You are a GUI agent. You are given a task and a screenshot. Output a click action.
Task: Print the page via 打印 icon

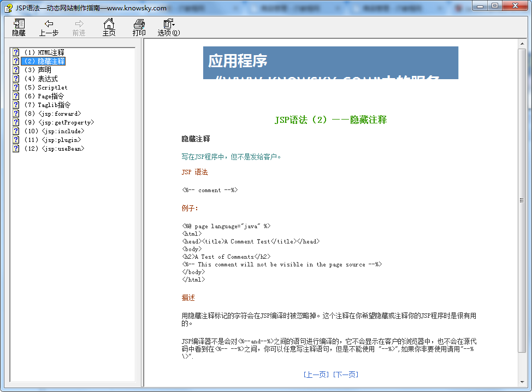pyautogui.click(x=139, y=27)
